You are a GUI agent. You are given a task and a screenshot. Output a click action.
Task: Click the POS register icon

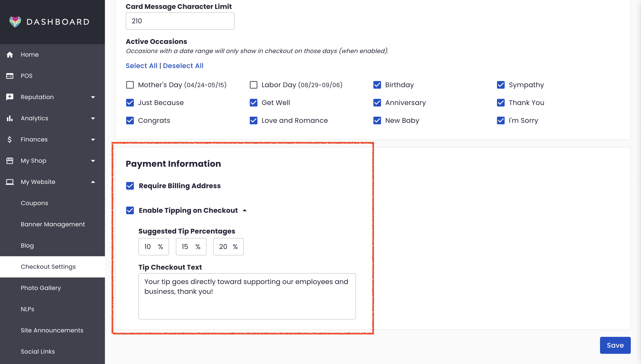(10, 76)
